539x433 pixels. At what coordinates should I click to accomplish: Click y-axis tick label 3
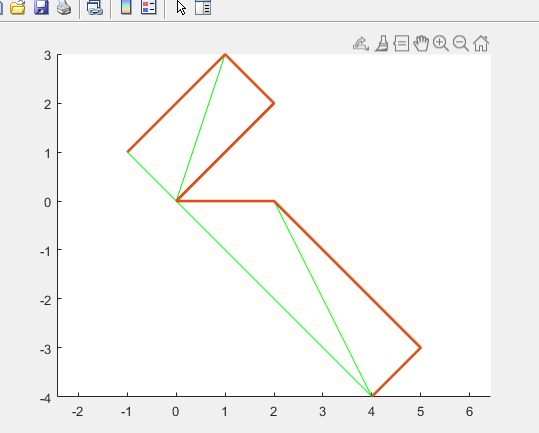click(47, 55)
